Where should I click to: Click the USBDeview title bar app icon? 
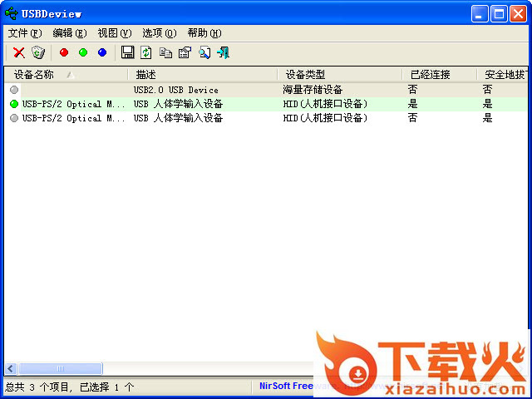[11, 13]
